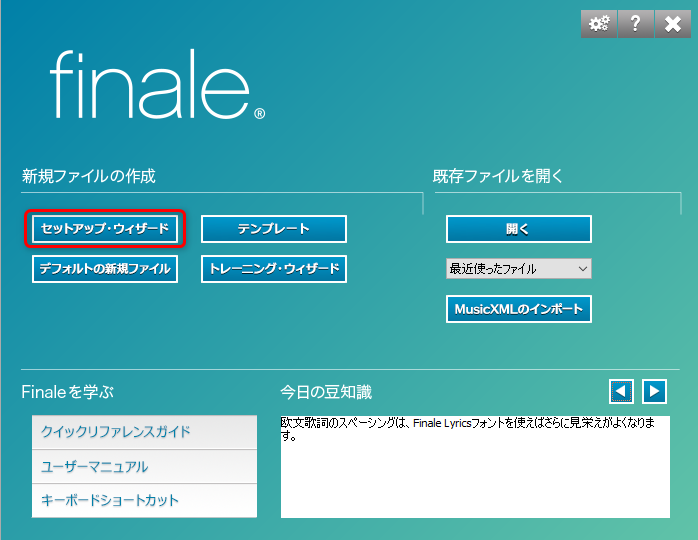Viewport: 698px width, 540px height.
Task: Show the previous tip of the day
Action: click(621, 392)
